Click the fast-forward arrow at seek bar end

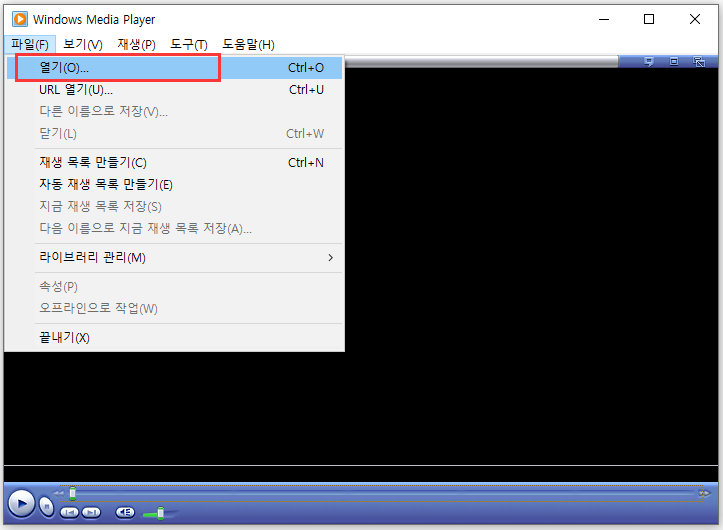coord(704,494)
